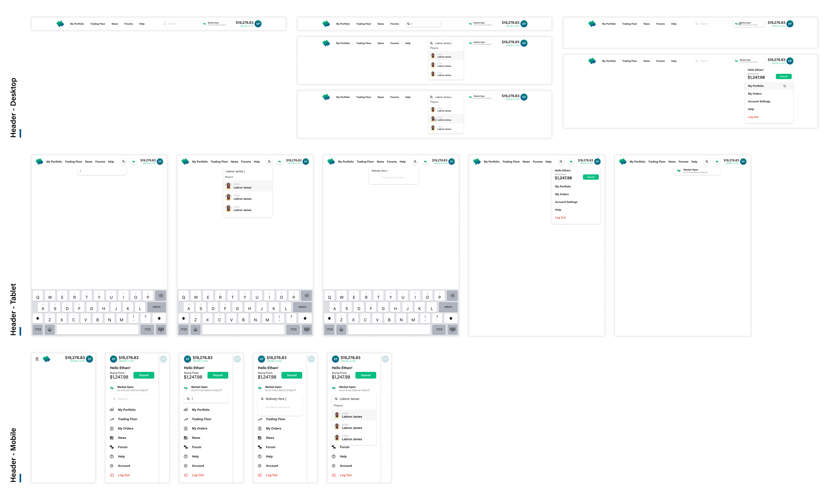Select My Orders in the desktop account dropdown
Screen dimensions: 825x504
[x=755, y=94]
